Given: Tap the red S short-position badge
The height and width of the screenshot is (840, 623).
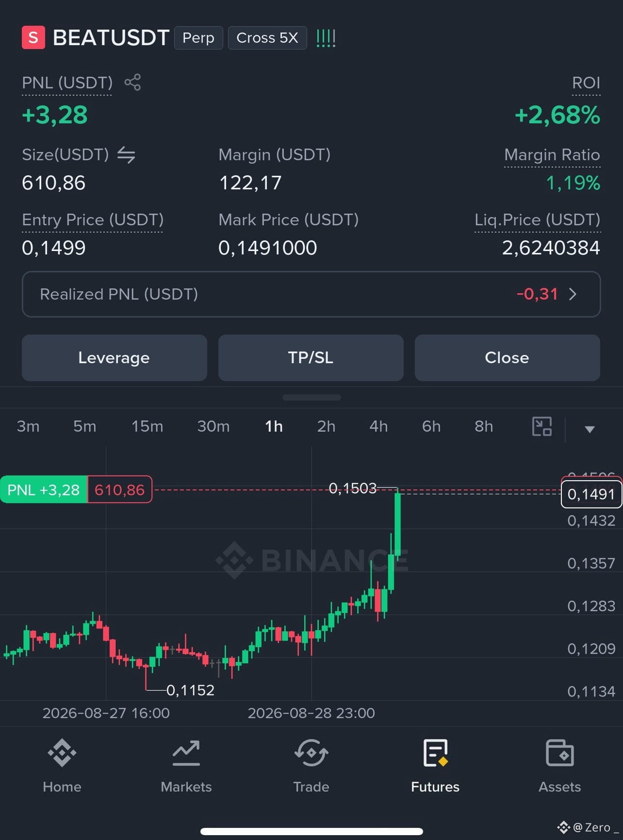Looking at the screenshot, I should (x=33, y=37).
